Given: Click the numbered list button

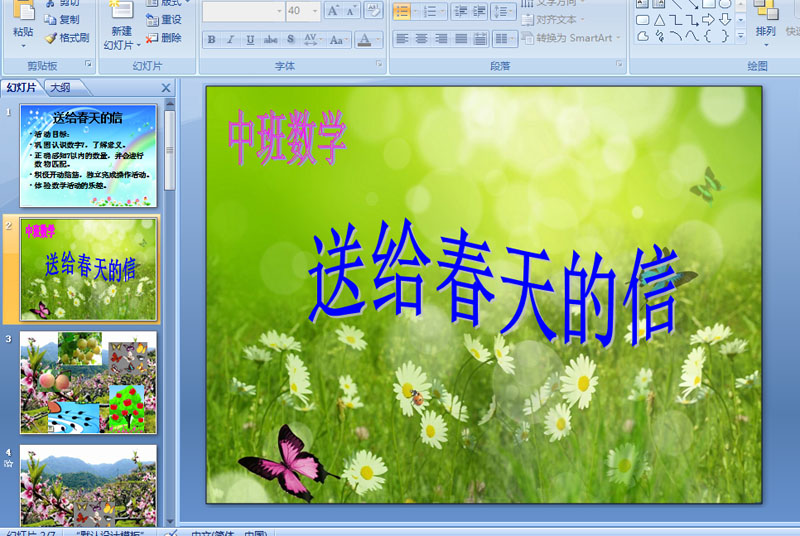Looking at the screenshot, I should 430,11.
